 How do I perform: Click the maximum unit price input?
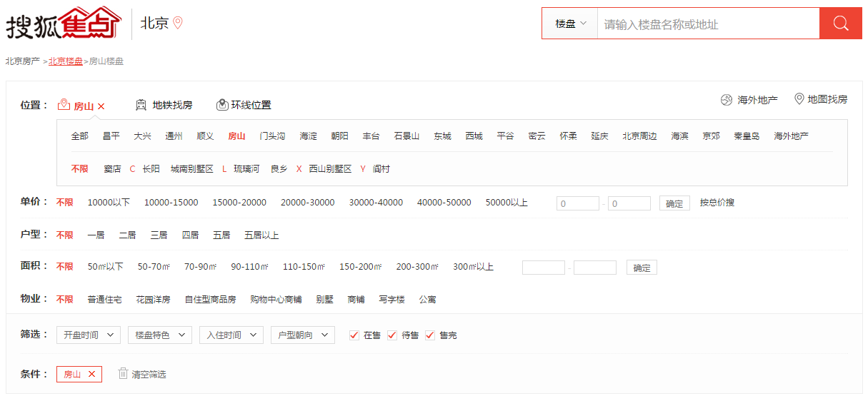point(629,203)
